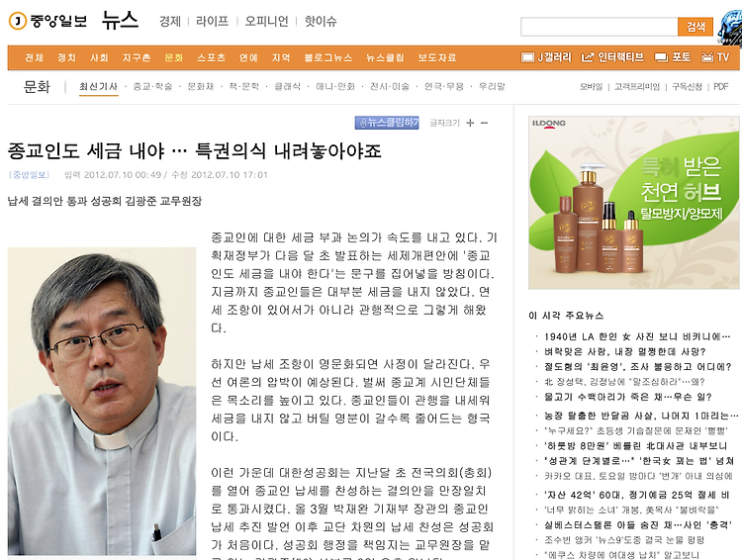Open the 애니·만화 subcategory
The image size is (742, 560).
(x=335, y=87)
